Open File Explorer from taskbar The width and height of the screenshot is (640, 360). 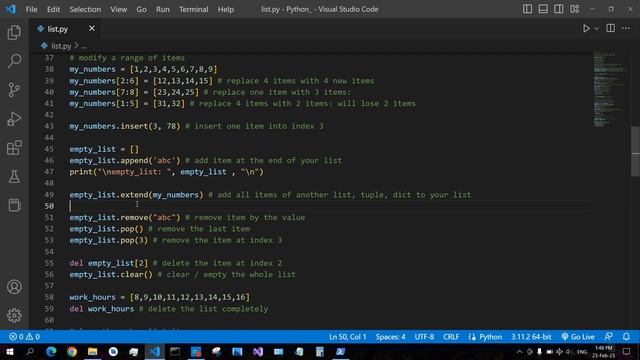click(93, 351)
